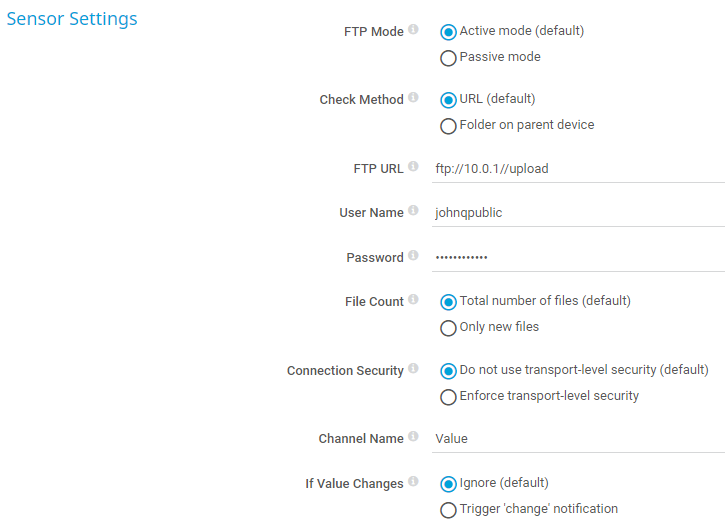Focus the User Name text field

(x=578, y=213)
